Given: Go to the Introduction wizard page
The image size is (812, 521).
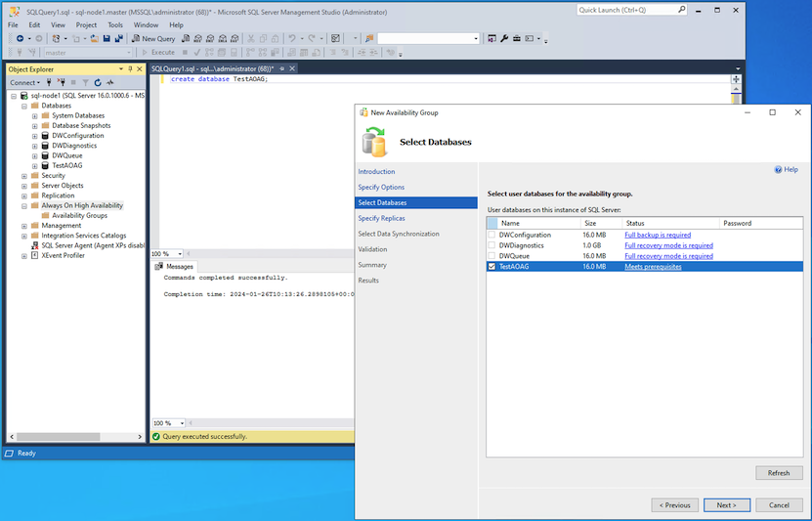Looking at the screenshot, I should pos(376,171).
